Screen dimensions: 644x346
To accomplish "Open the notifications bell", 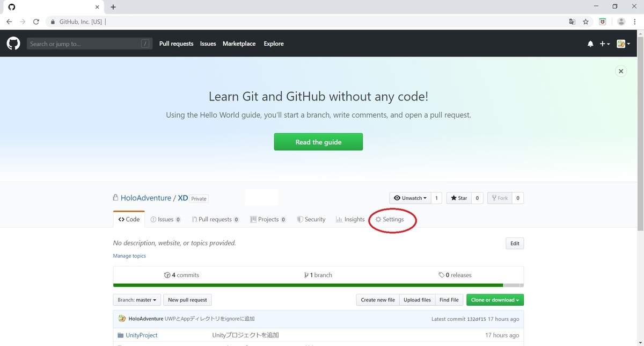I will click(x=590, y=44).
